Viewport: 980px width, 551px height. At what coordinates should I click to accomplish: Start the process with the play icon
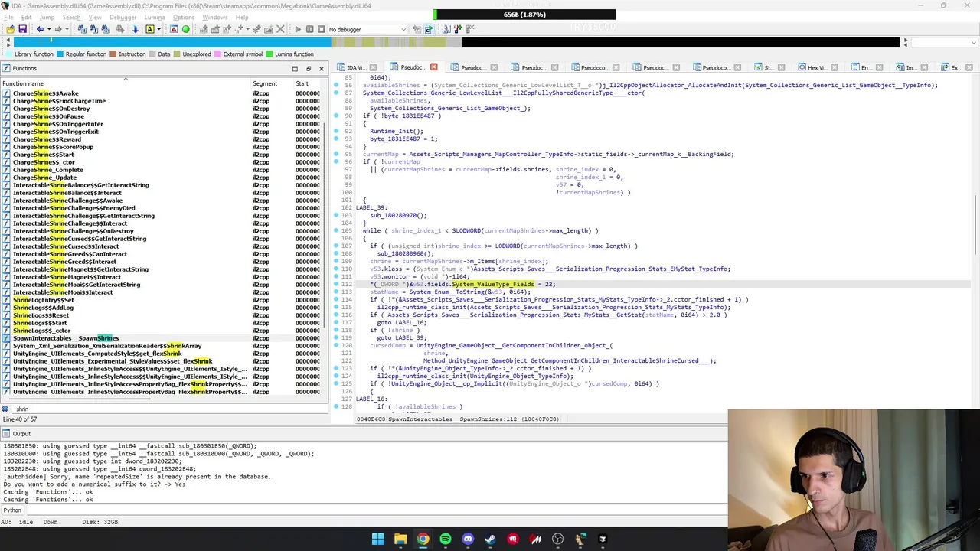click(298, 29)
